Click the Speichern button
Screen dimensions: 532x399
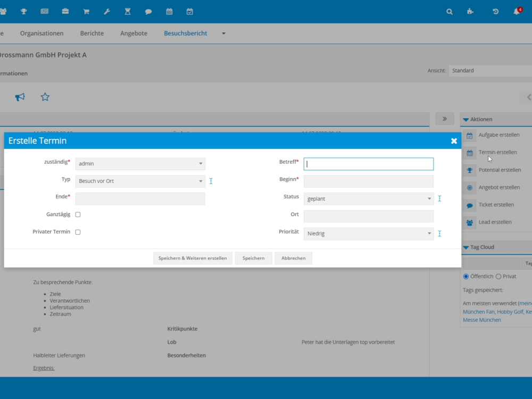253,258
